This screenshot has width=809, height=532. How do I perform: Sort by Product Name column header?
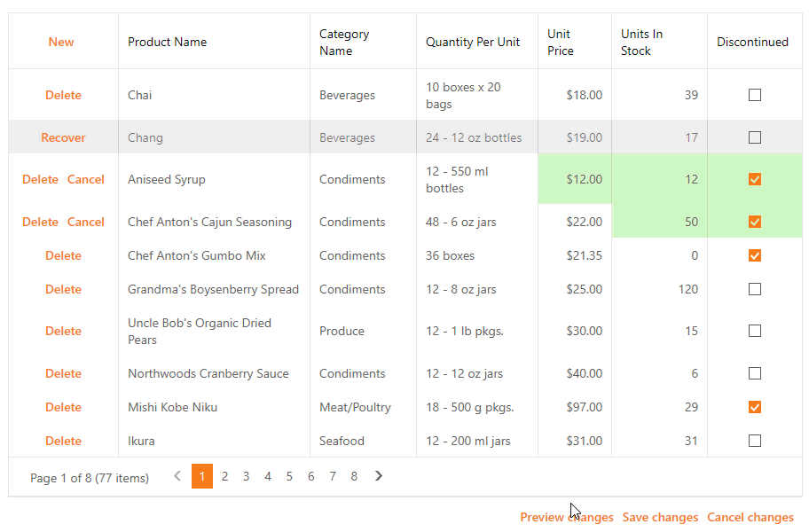(214, 42)
